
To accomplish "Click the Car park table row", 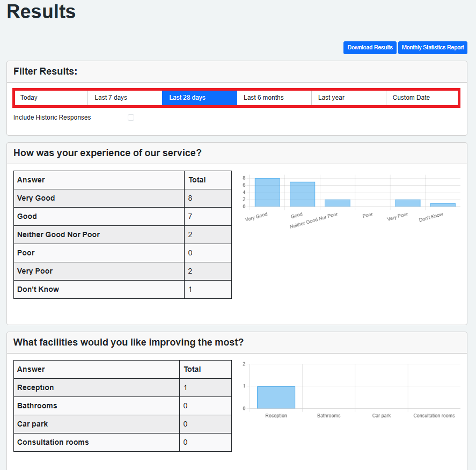I will 122,424.
